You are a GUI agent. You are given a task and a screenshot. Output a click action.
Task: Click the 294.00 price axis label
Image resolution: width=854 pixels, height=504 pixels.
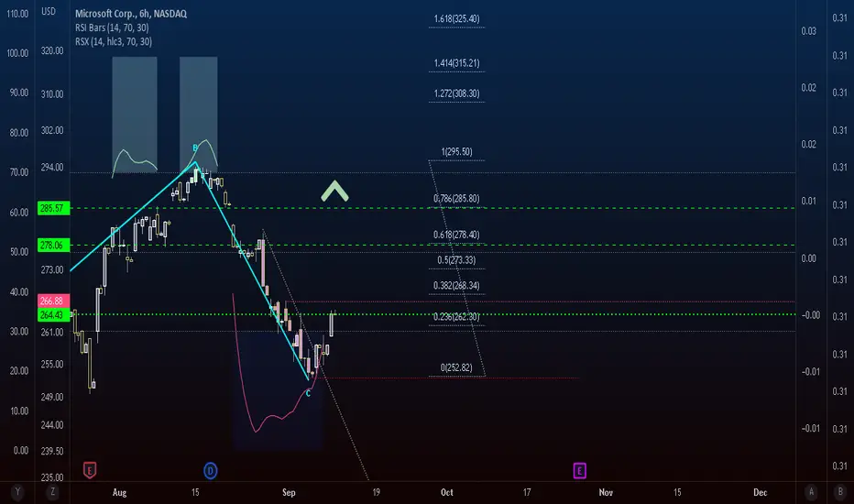click(52, 168)
